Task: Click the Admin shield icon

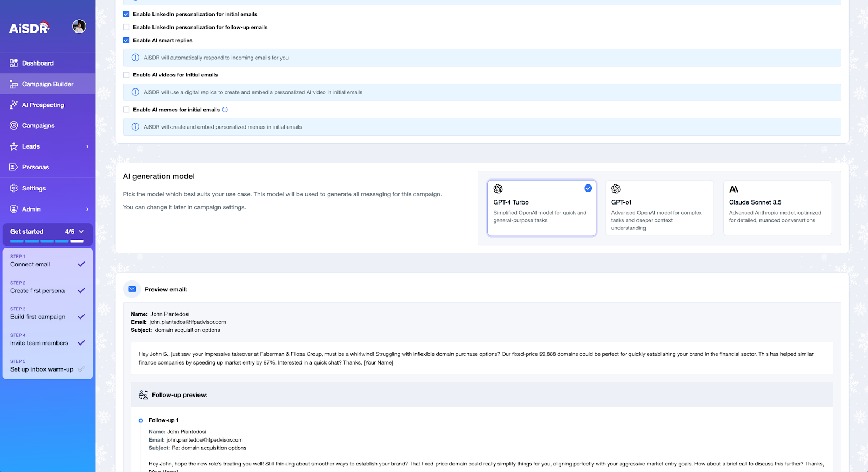Action: pyautogui.click(x=14, y=209)
